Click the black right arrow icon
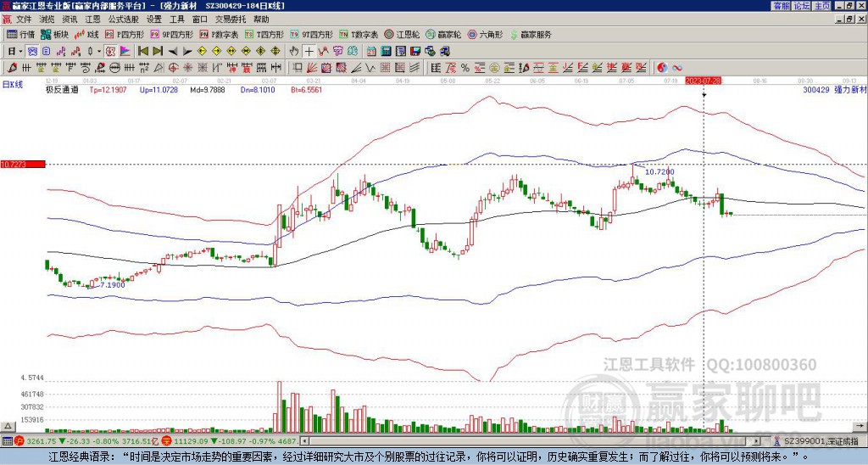This screenshot has width=868, height=465. (x=187, y=52)
